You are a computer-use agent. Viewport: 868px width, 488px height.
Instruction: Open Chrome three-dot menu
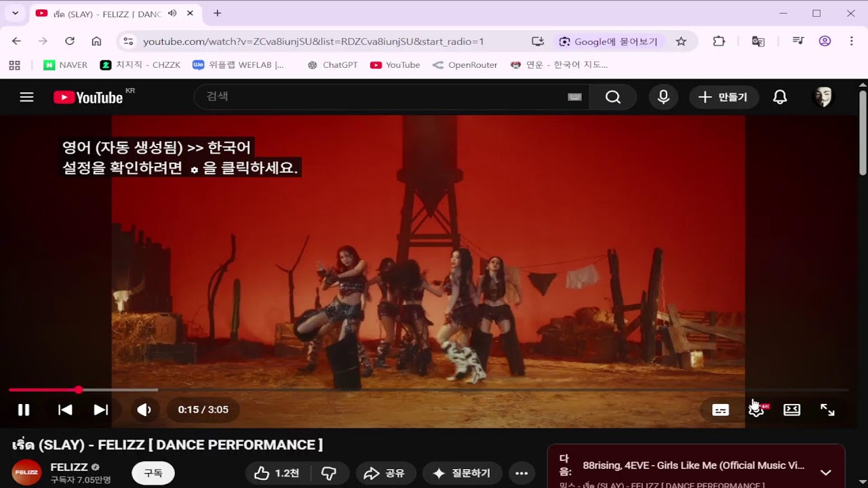[851, 41]
